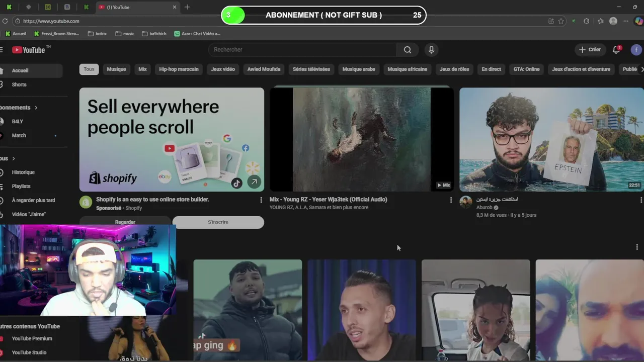Open the Shorts shelf options menu

click(x=637, y=247)
